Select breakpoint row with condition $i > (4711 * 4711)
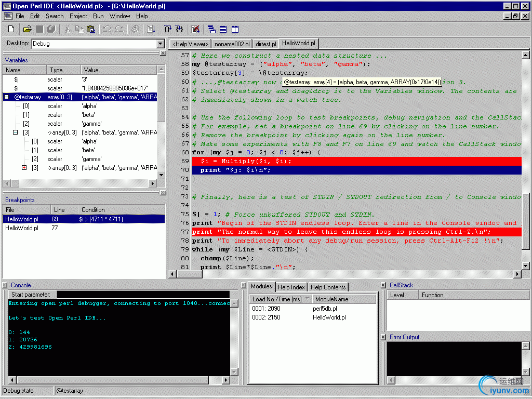Image resolution: width=532 pixels, height=399 pixels. (x=84, y=219)
